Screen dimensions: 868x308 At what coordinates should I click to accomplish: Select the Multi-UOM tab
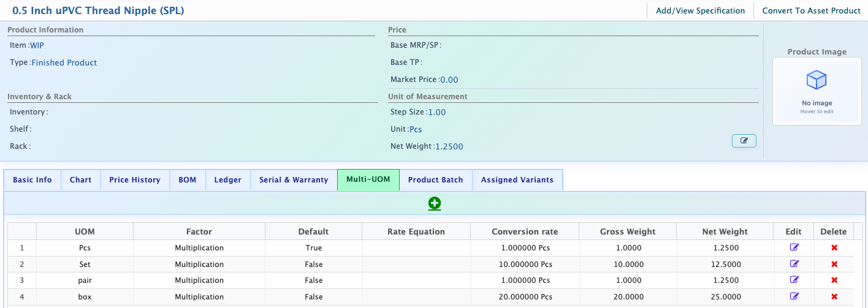point(368,180)
